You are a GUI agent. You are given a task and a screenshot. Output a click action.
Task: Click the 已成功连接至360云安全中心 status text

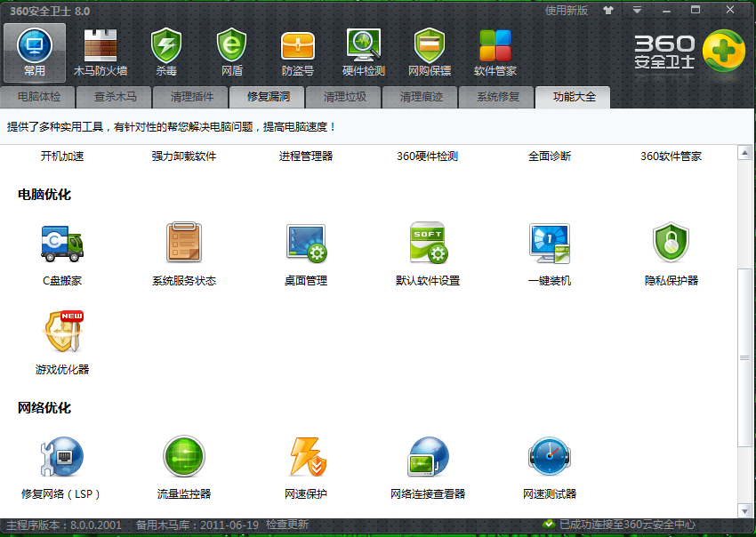click(x=628, y=525)
